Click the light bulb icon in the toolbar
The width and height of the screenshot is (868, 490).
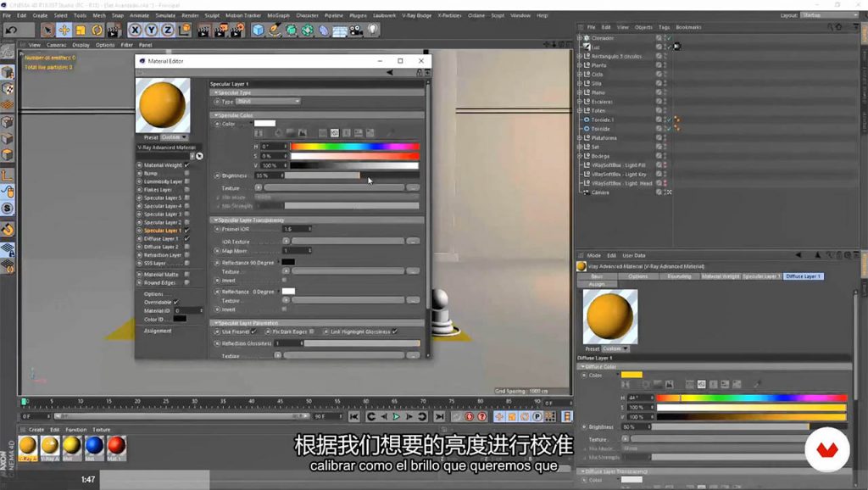(372, 30)
